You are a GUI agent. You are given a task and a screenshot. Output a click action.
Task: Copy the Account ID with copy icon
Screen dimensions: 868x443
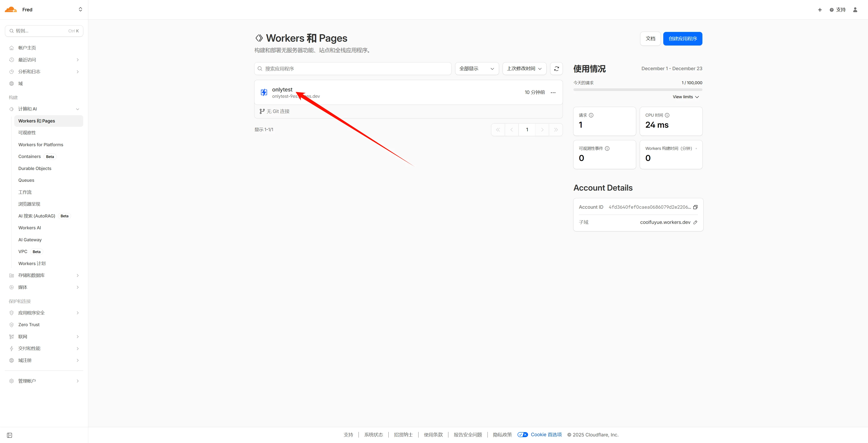pos(695,207)
